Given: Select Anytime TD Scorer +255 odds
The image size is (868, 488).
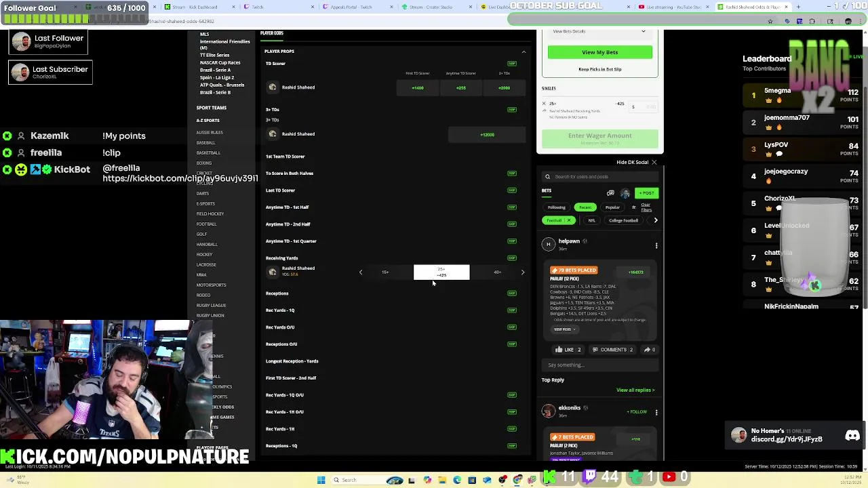Looking at the screenshot, I should point(461,87).
